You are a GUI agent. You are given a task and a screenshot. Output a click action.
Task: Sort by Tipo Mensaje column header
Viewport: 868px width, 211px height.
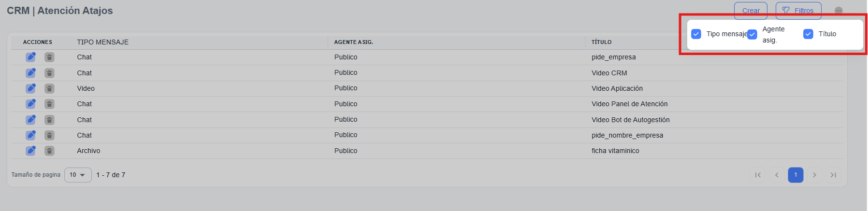coord(103,42)
